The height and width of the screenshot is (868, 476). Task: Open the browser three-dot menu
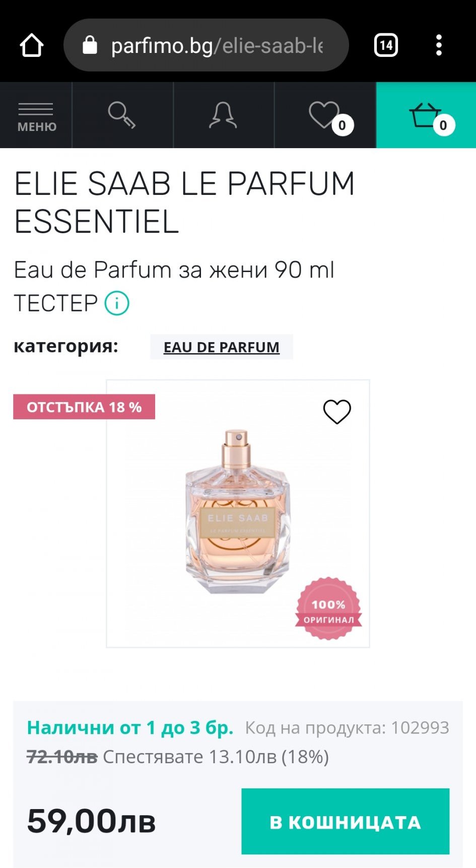[439, 45]
